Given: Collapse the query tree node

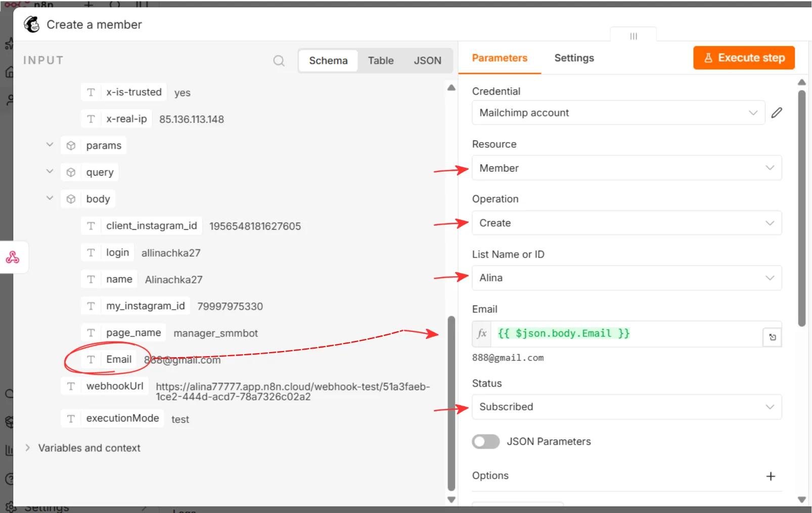Looking at the screenshot, I should pyautogui.click(x=50, y=171).
